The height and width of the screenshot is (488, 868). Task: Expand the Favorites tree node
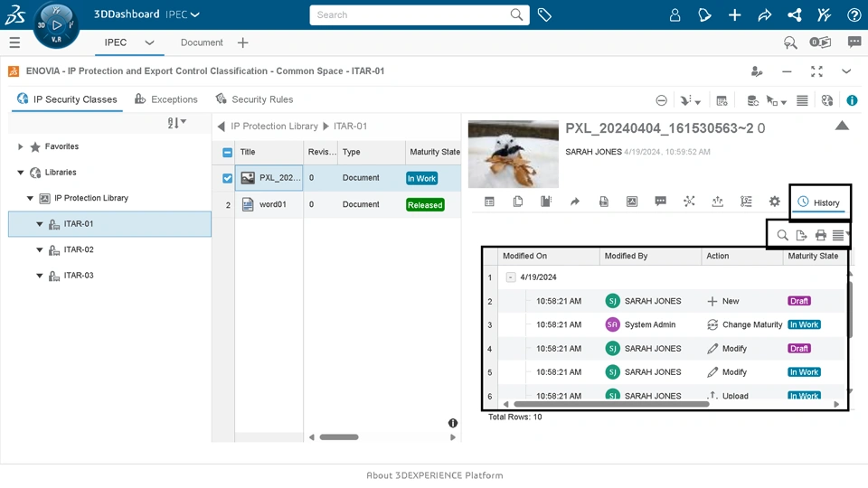coord(21,146)
